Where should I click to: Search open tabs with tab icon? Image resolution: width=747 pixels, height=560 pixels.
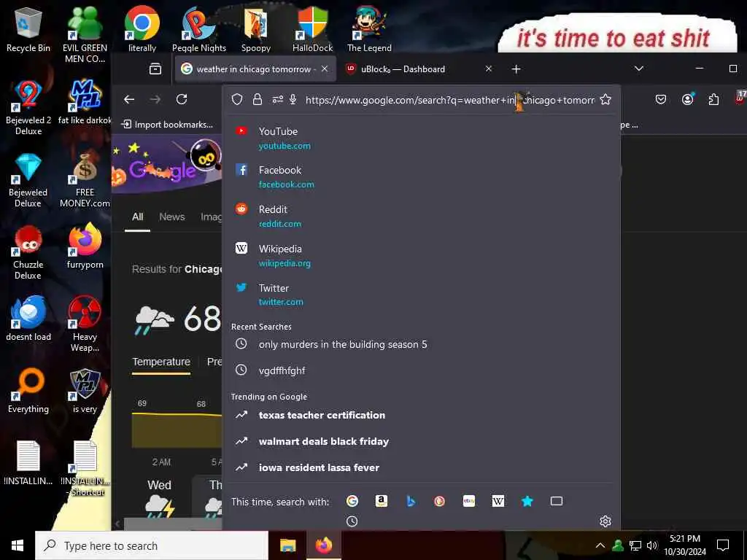[557, 501]
